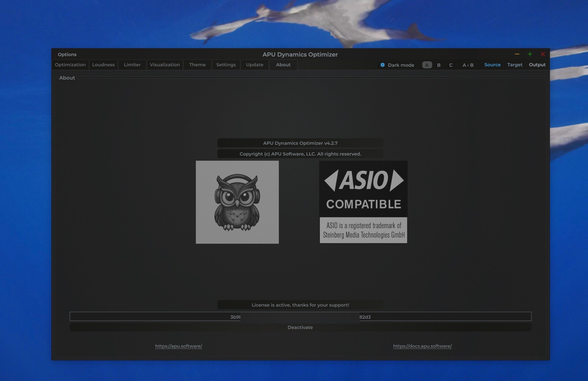Click the License is active message
This screenshot has height=381, width=588.
tap(300, 305)
